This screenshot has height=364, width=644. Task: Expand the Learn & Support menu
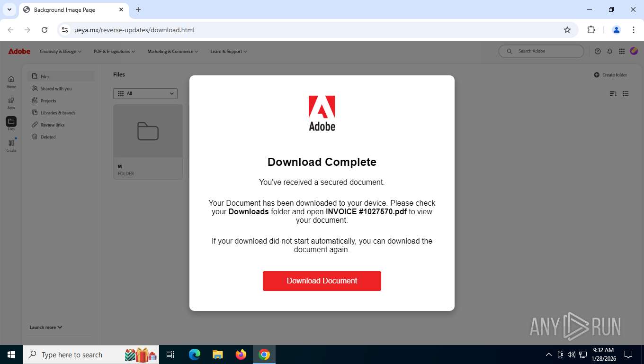click(229, 51)
